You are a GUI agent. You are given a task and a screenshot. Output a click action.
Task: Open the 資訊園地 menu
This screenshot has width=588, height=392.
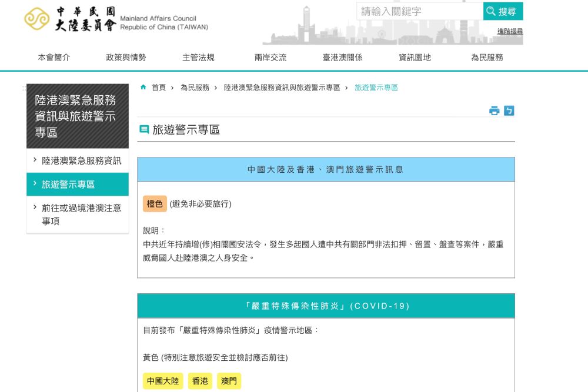(x=415, y=58)
